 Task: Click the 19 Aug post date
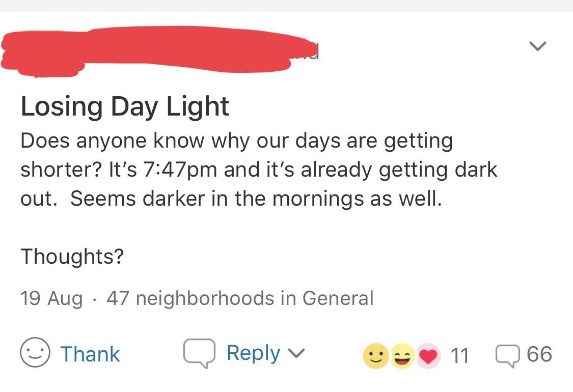[51, 298]
